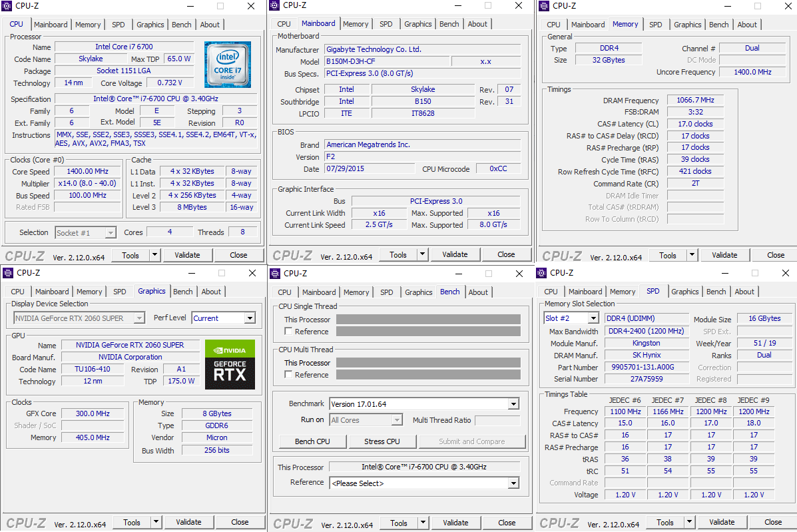Open the Perf Level Current dropdown

point(250,318)
